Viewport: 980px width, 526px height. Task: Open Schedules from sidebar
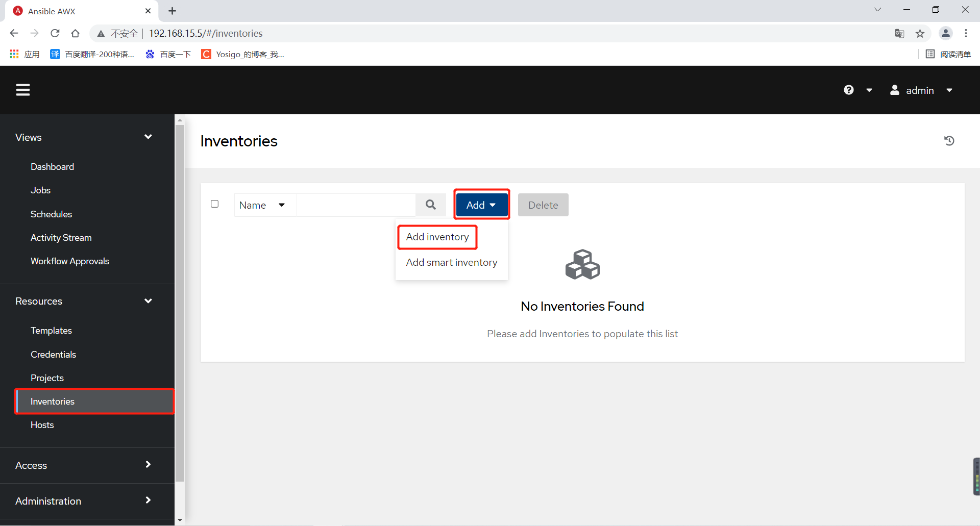(x=51, y=214)
